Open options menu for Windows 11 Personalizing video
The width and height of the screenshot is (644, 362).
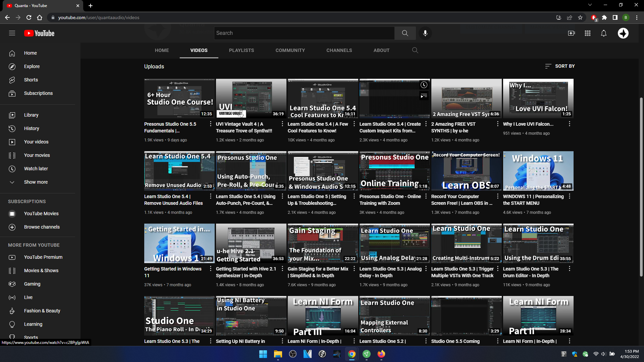pyautogui.click(x=569, y=196)
